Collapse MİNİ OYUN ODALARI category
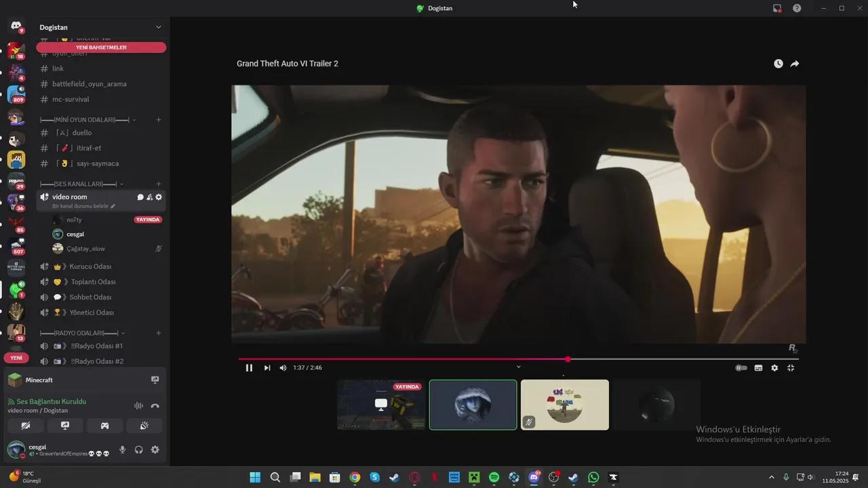Viewport: 868px width, 488px height. tap(87, 120)
